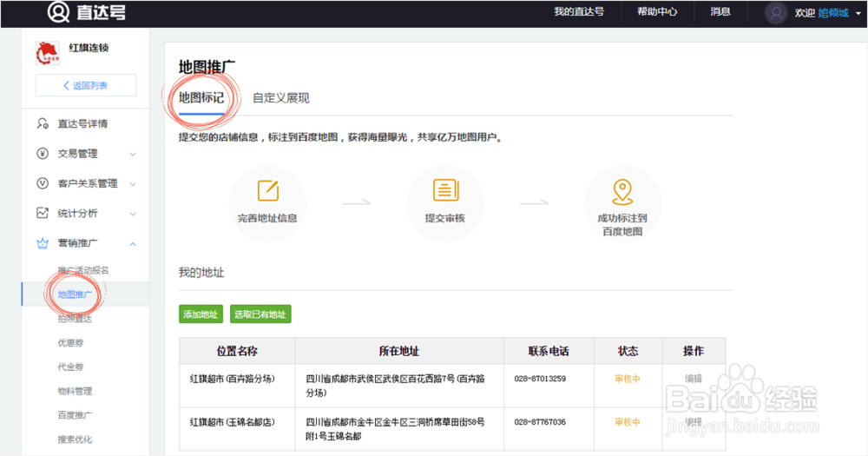Open 帮助中心 in top navigation
This screenshot has width=868, height=456.
(657, 11)
